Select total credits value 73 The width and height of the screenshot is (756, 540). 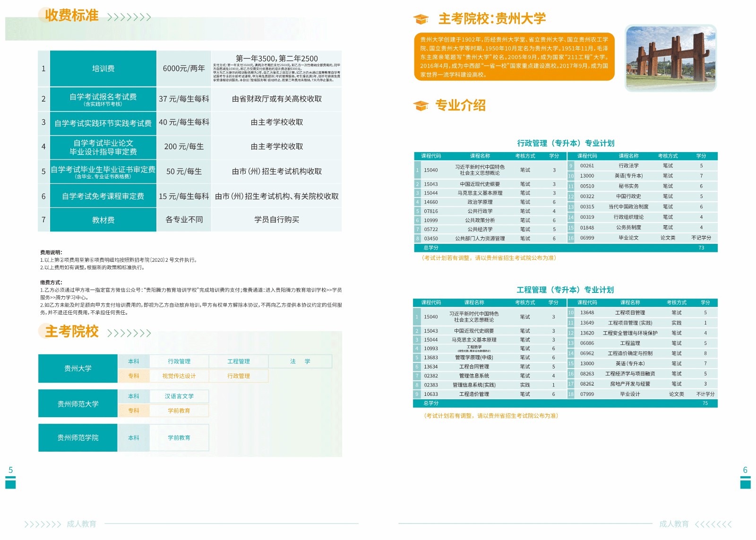coord(701,248)
